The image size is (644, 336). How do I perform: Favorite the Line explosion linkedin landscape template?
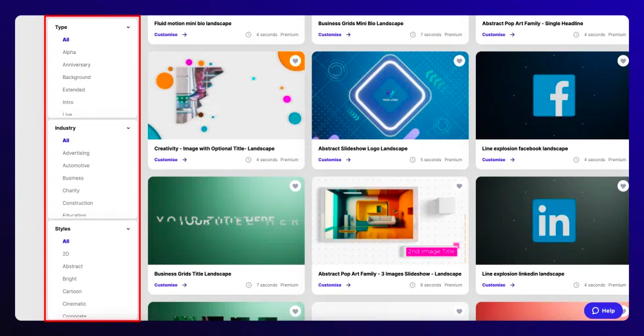click(x=623, y=186)
